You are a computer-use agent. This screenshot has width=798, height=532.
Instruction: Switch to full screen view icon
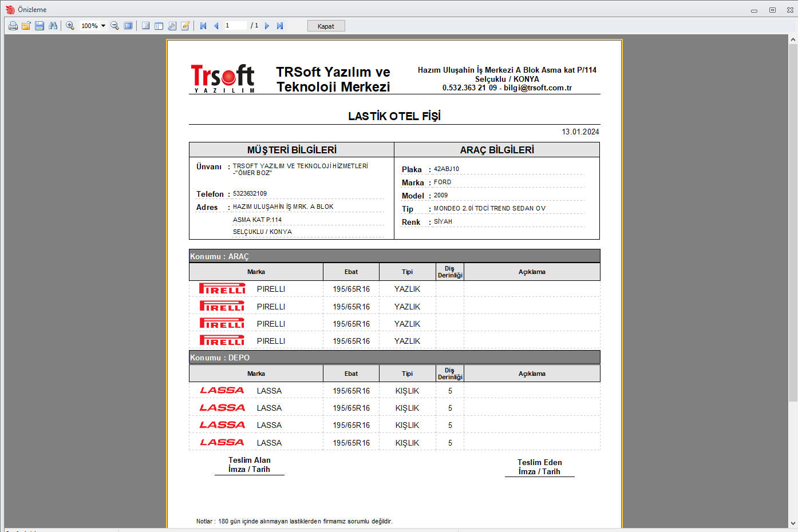128,26
